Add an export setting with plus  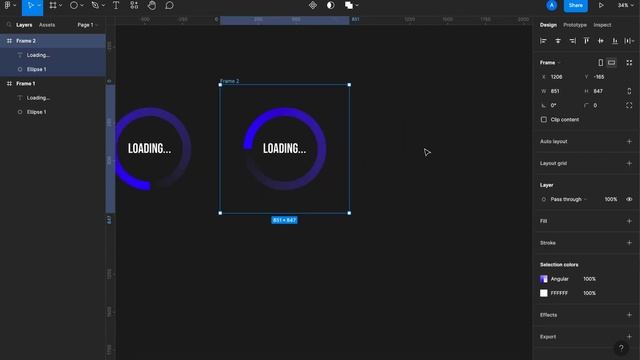pyautogui.click(x=629, y=337)
